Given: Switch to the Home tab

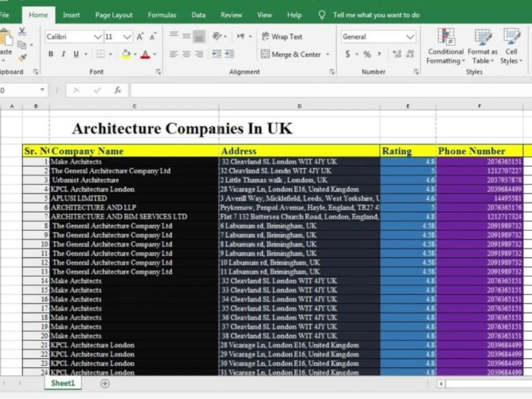Looking at the screenshot, I should 38,15.
